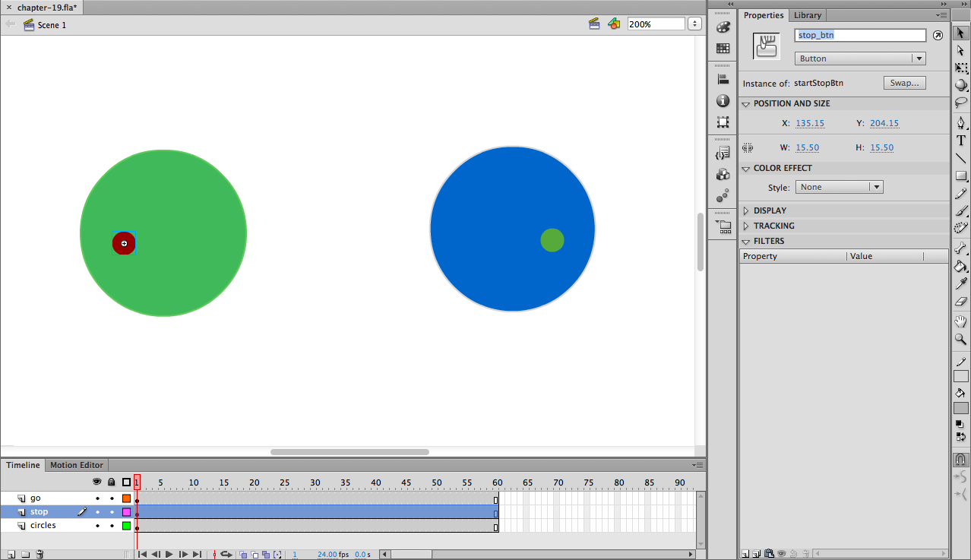
Task: Select the Zoom magnifier tool
Action: tap(961, 339)
